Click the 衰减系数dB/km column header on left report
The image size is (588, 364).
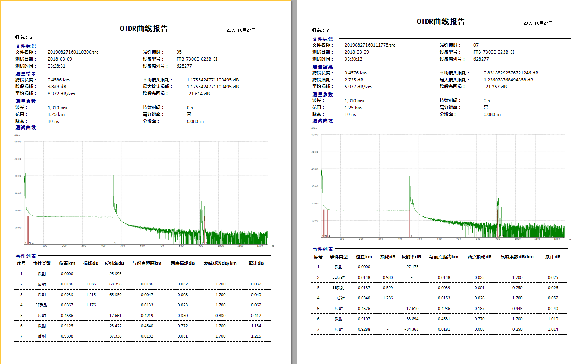click(x=219, y=263)
